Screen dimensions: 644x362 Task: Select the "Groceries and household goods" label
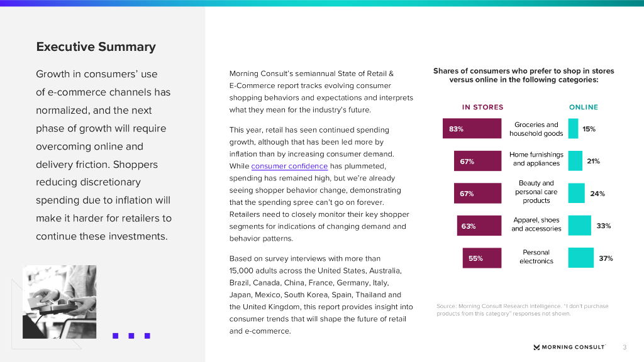click(x=536, y=129)
